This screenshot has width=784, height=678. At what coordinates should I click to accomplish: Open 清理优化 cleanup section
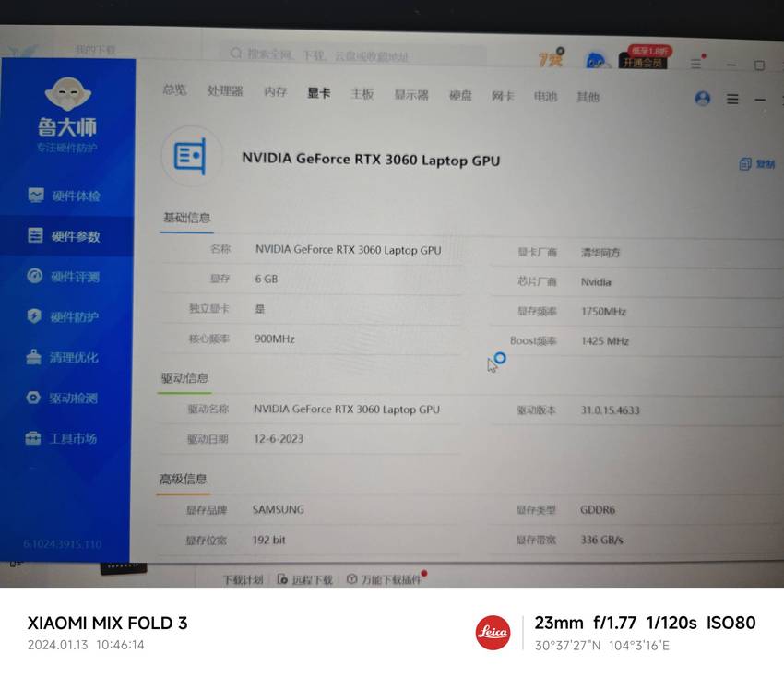coord(62,357)
